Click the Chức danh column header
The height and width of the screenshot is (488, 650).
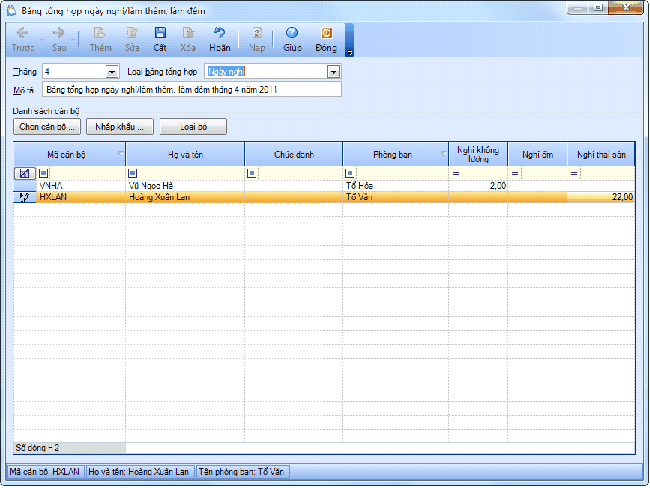click(294, 155)
